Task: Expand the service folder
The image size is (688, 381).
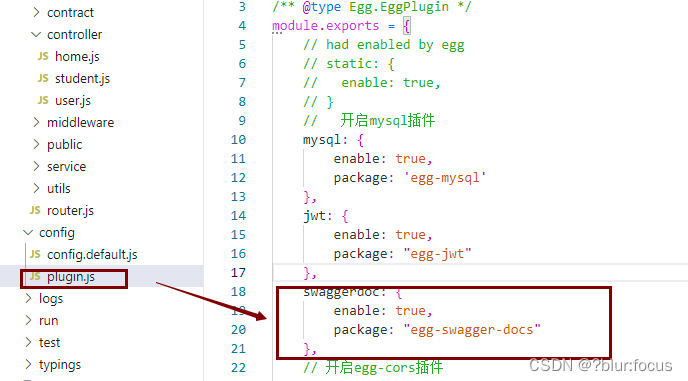Action: [36, 166]
